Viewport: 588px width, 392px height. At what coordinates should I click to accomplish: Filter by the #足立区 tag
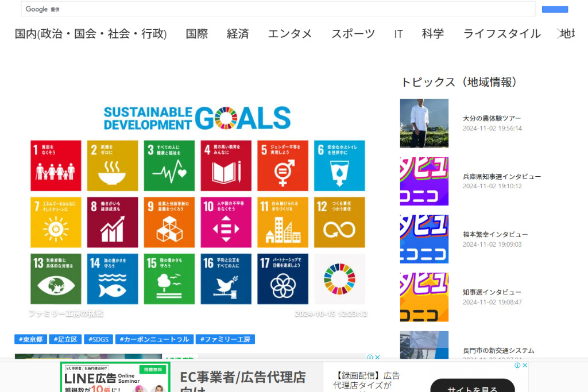click(x=65, y=339)
